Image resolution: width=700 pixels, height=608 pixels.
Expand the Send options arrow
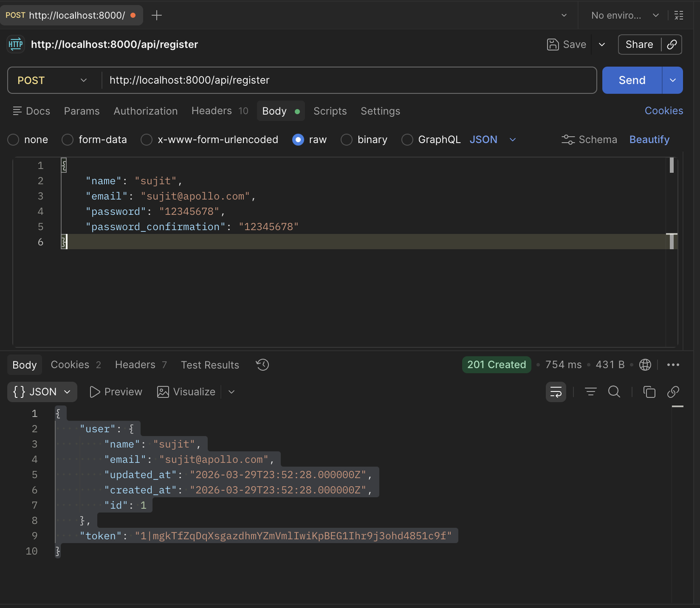tap(673, 80)
